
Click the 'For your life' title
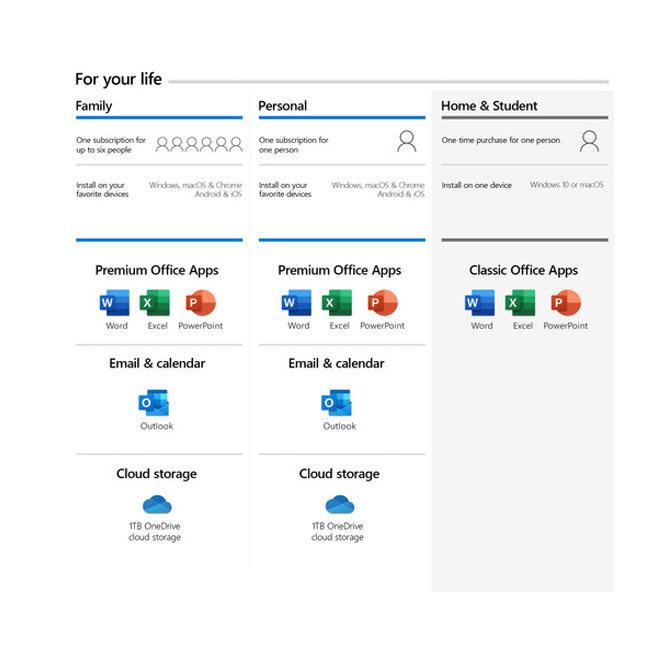pos(119,79)
